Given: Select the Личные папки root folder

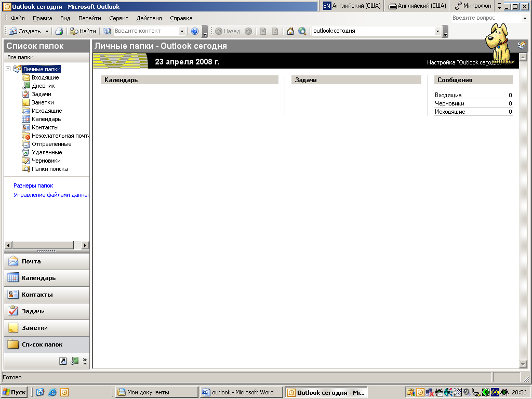Looking at the screenshot, I should (x=42, y=69).
